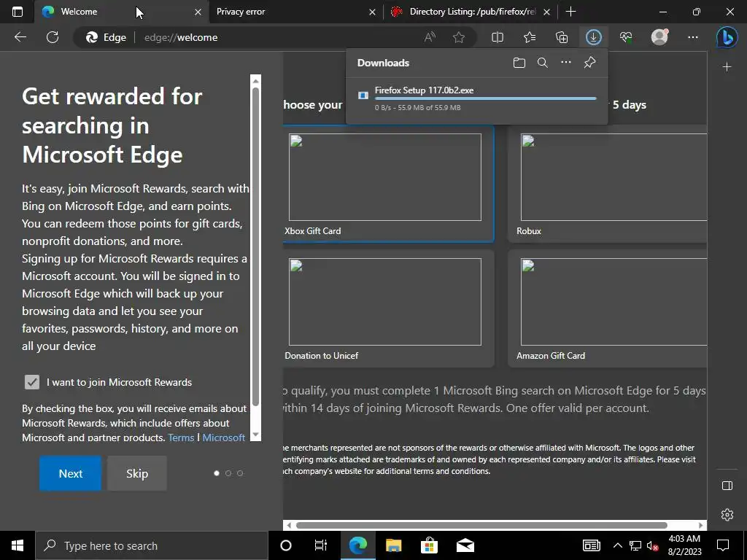Viewport: 747px width, 560px height.
Task: Click the network tray icon
Action: point(635,545)
